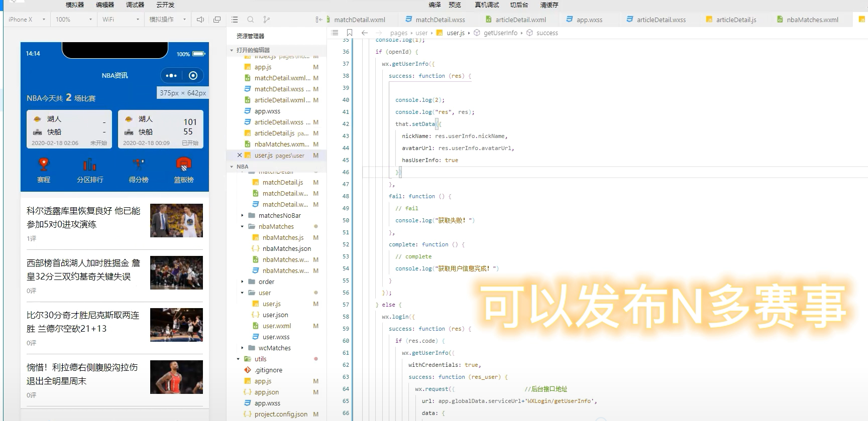Click the 云开发 toolbar label
This screenshot has height=421, width=868.
point(165,5)
